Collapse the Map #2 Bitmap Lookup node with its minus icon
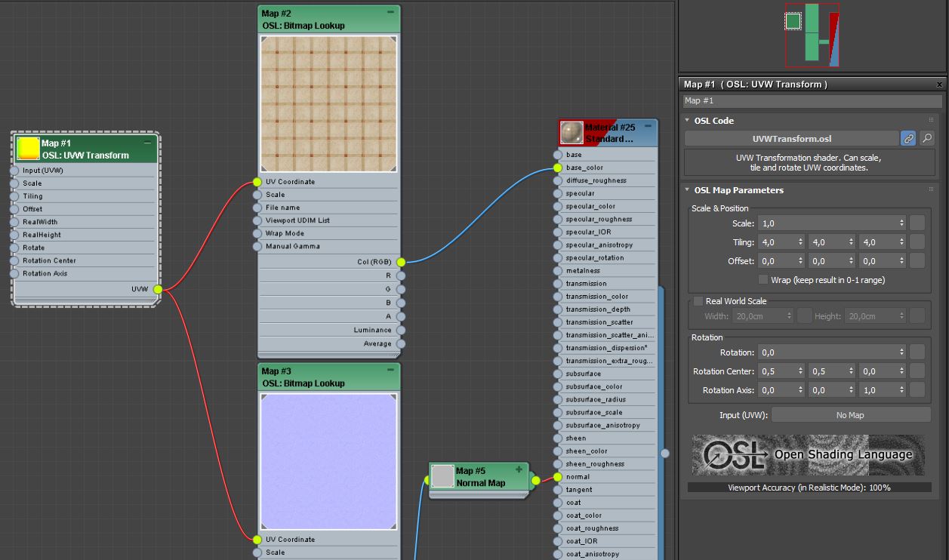Screen dimensions: 949x560 click(x=390, y=12)
